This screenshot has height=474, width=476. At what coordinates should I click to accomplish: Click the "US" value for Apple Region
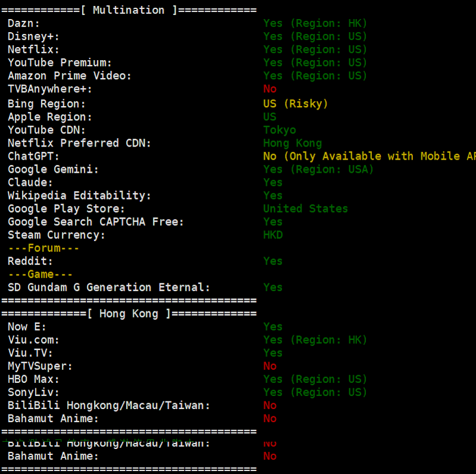click(x=270, y=117)
